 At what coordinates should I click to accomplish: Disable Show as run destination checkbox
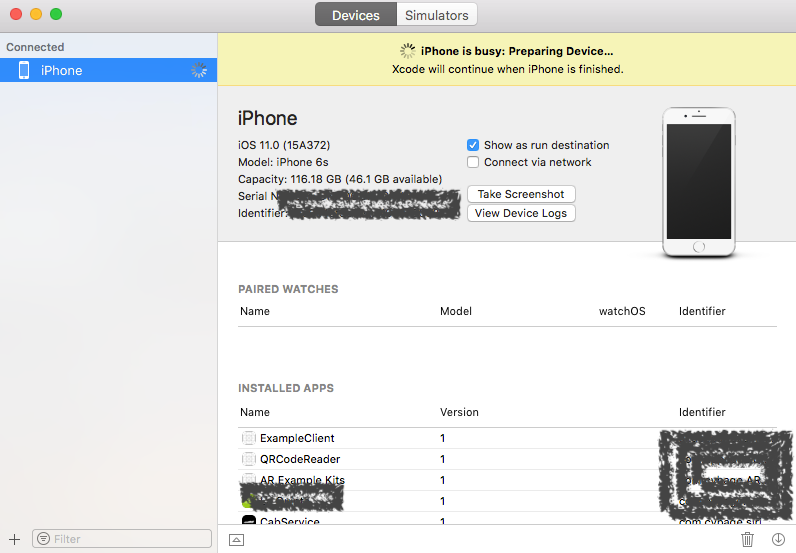473,145
